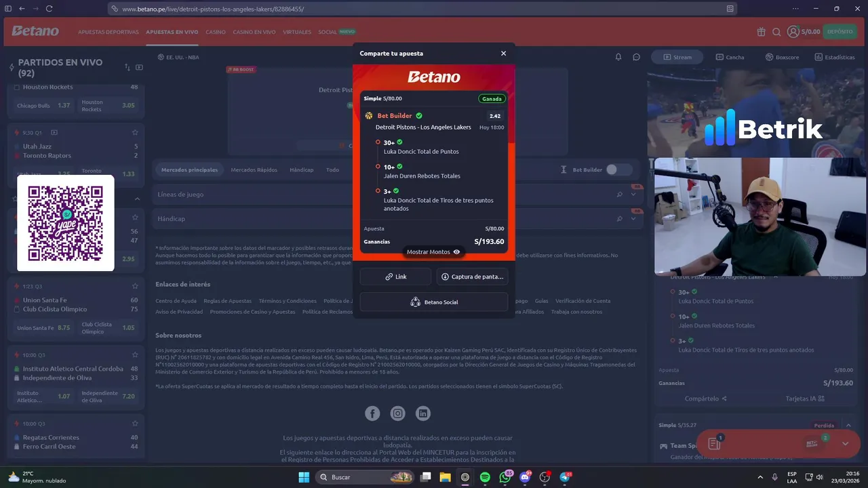
Task: Click Compártelo share in bet slip
Action: pyautogui.click(x=705, y=399)
